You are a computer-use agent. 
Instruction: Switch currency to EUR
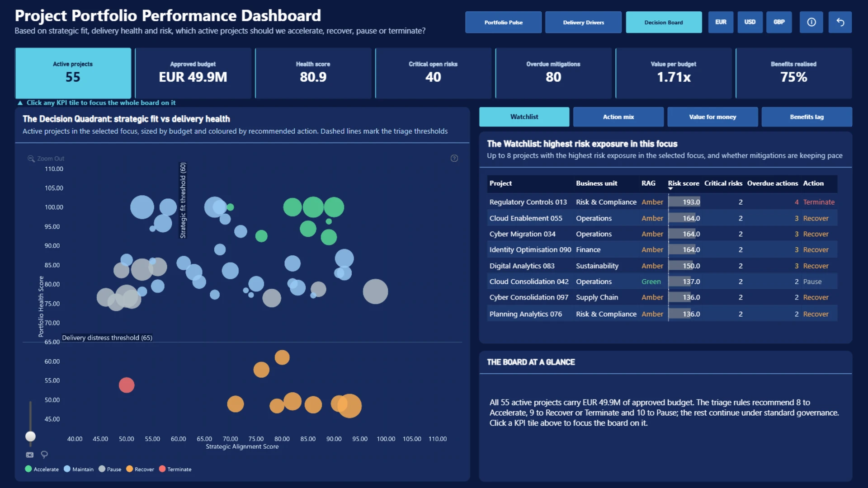tap(721, 22)
